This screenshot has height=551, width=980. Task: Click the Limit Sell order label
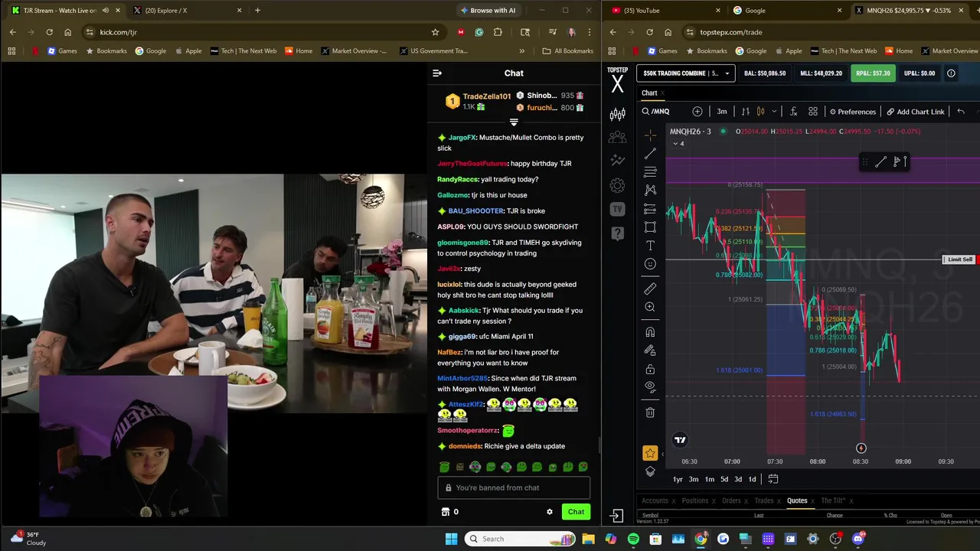click(x=959, y=259)
